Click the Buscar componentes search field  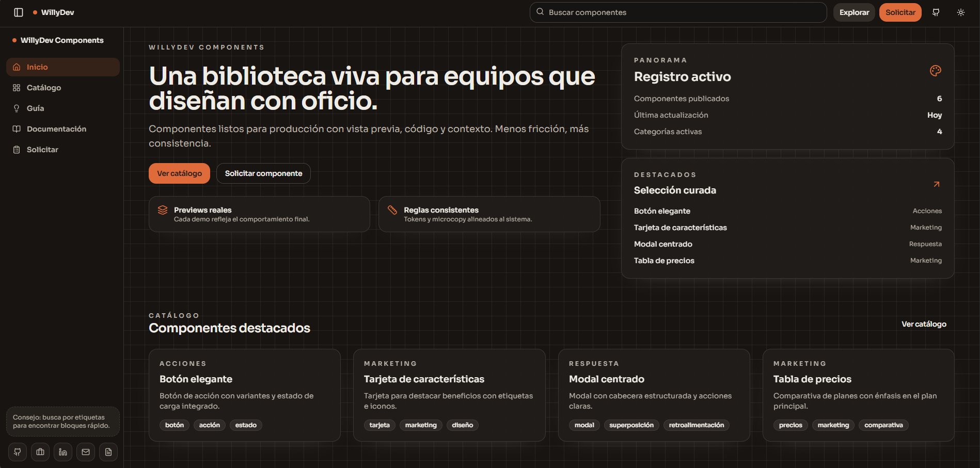pos(678,12)
